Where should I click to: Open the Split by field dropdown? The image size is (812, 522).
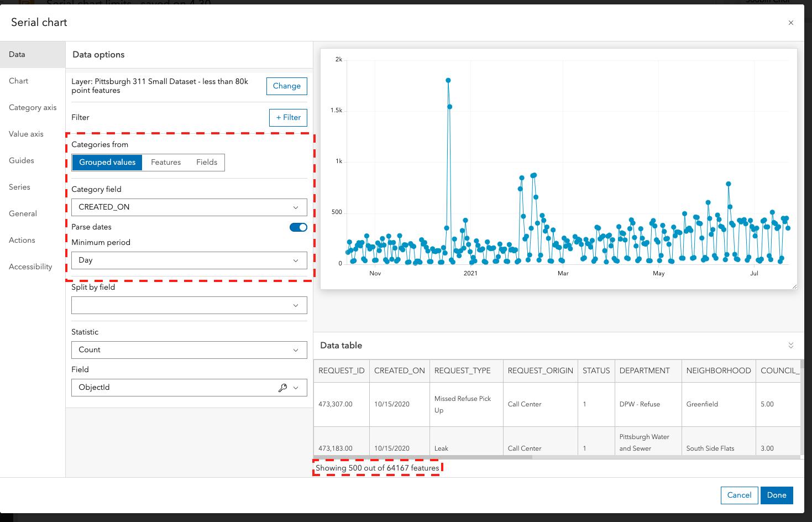coord(188,305)
